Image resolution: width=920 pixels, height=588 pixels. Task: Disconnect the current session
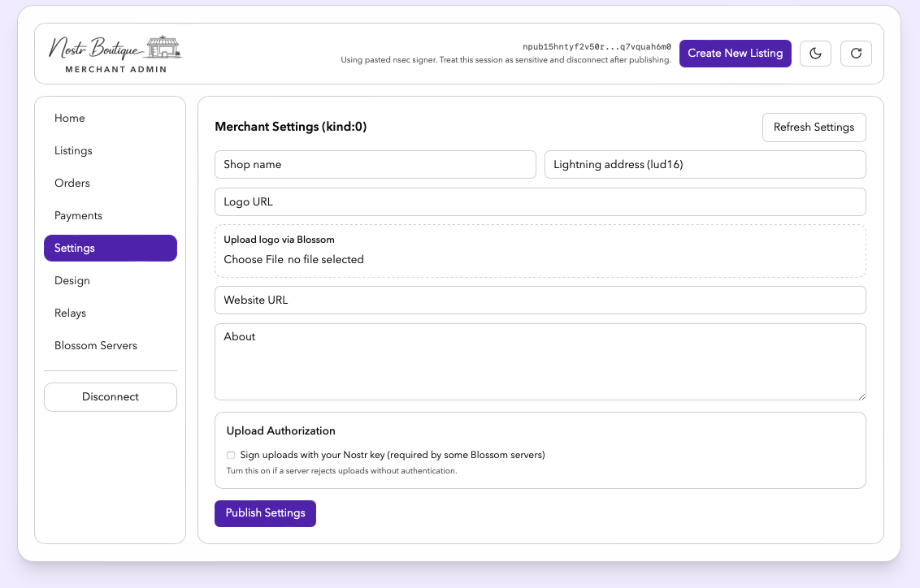tap(110, 396)
